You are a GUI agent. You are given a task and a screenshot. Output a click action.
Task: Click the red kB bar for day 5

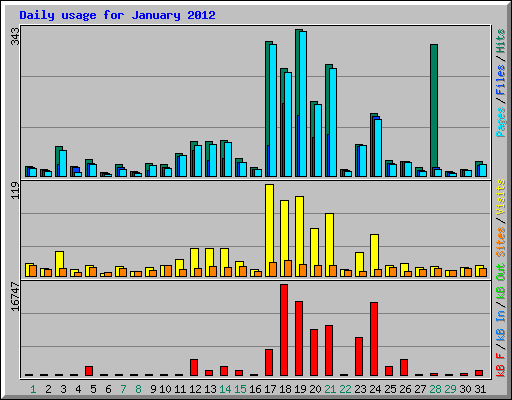pos(89,371)
